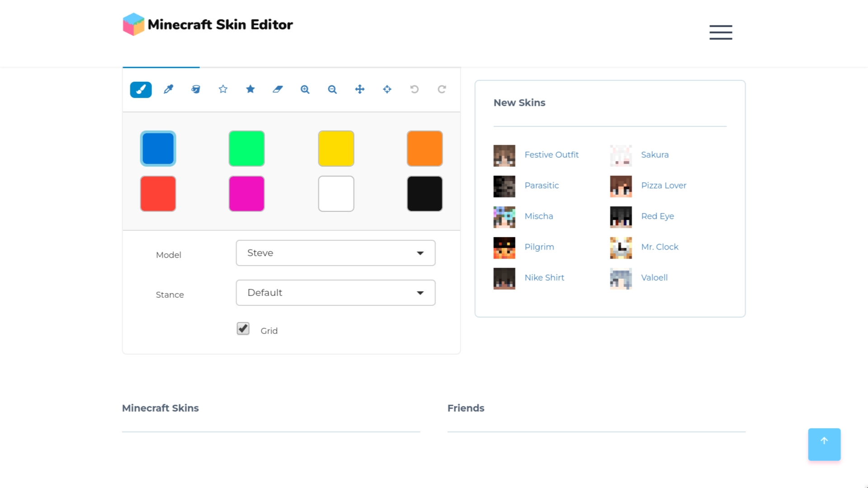Undo the last action
The width and height of the screenshot is (868, 488).
(415, 89)
